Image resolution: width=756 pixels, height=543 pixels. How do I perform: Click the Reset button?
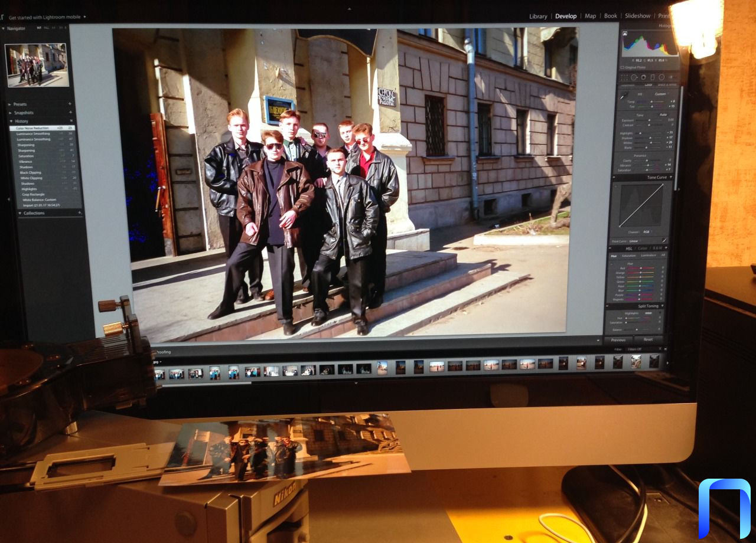[648, 339]
